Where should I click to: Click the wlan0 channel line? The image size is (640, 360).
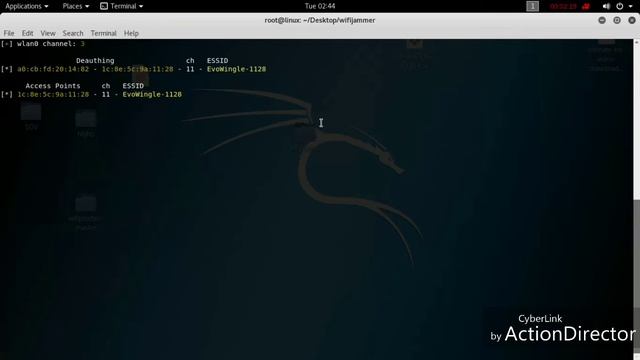tap(42, 44)
